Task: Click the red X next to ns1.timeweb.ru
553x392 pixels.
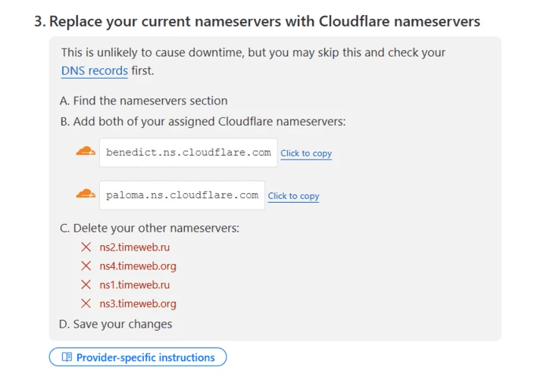Action: [x=86, y=285]
